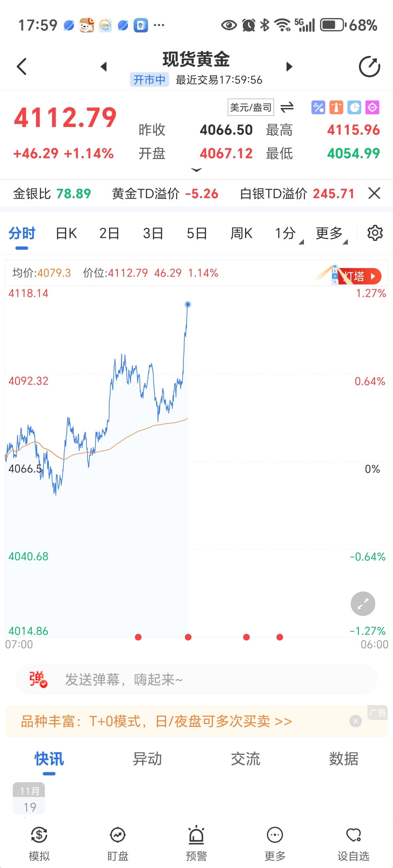
Task: Open chart settings gear icon
Action: [375, 233]
